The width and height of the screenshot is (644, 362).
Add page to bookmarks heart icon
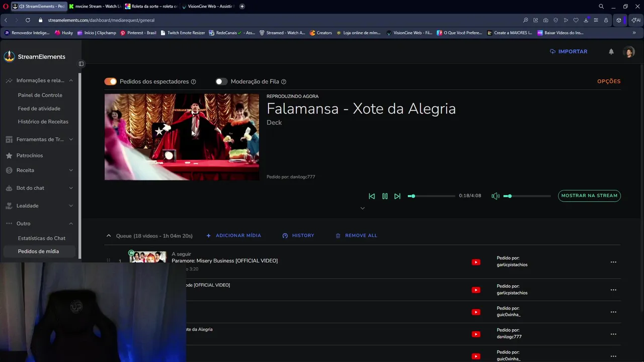click(x=576, y=20)
